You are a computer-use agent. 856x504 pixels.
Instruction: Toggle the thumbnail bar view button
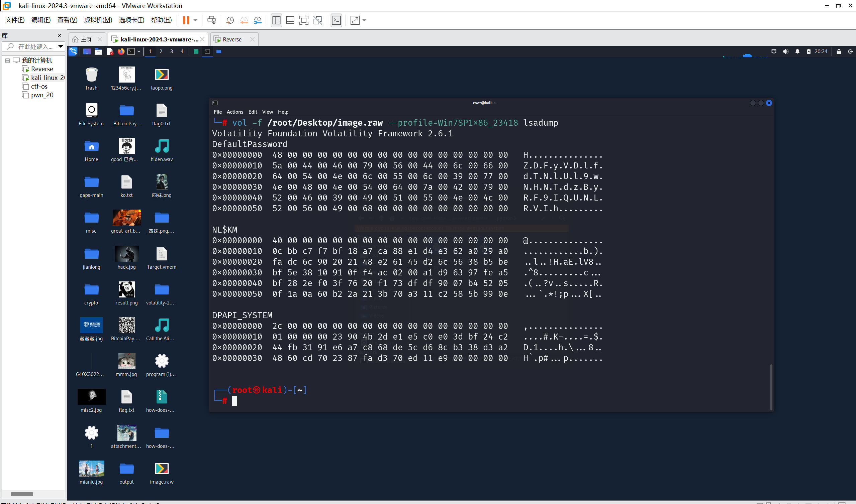pos(290,20)
